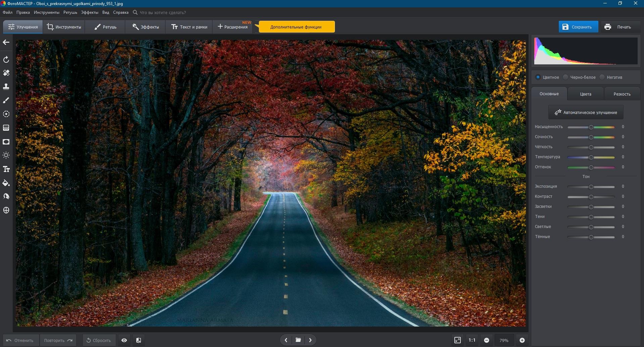The height and width of the screenshot is (347, 644).
Task: Click the fit-to-screen icon
Action: click(457, 340)
